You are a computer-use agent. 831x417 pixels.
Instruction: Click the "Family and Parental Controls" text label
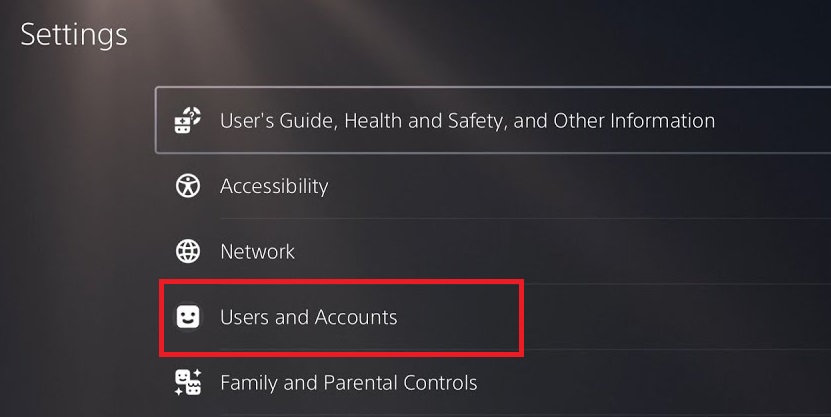point(348,383)
